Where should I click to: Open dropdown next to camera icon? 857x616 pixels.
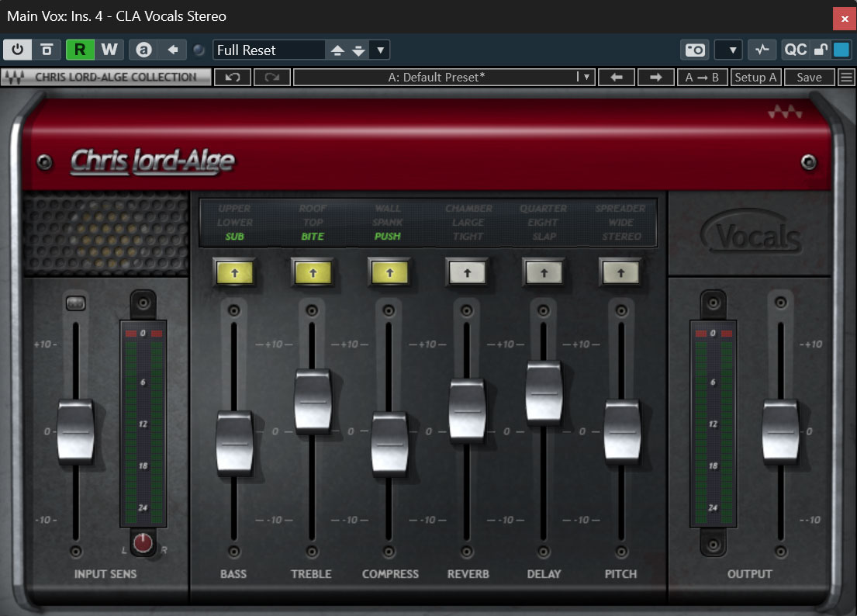click(x=728, y=50)
